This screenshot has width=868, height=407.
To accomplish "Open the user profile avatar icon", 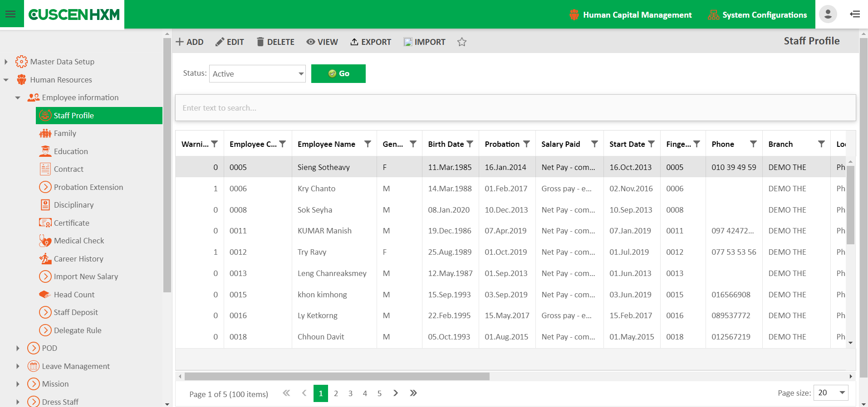I will point(828,14).
